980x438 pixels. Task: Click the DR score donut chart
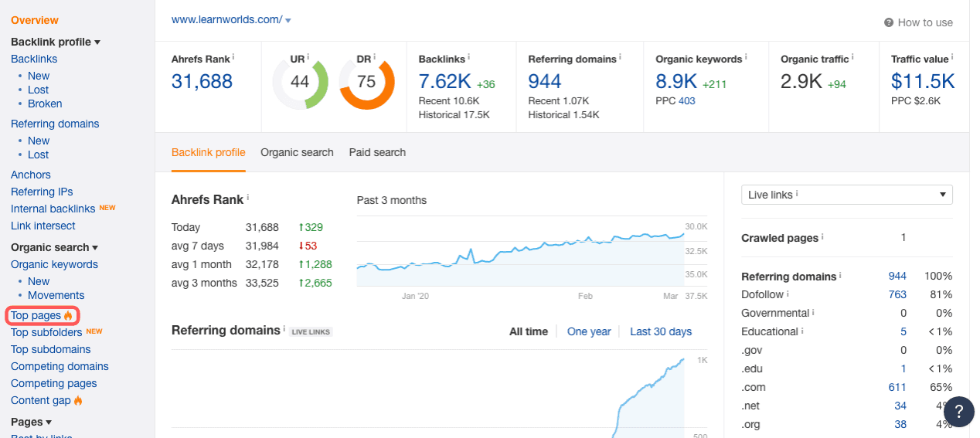(366, 82)
